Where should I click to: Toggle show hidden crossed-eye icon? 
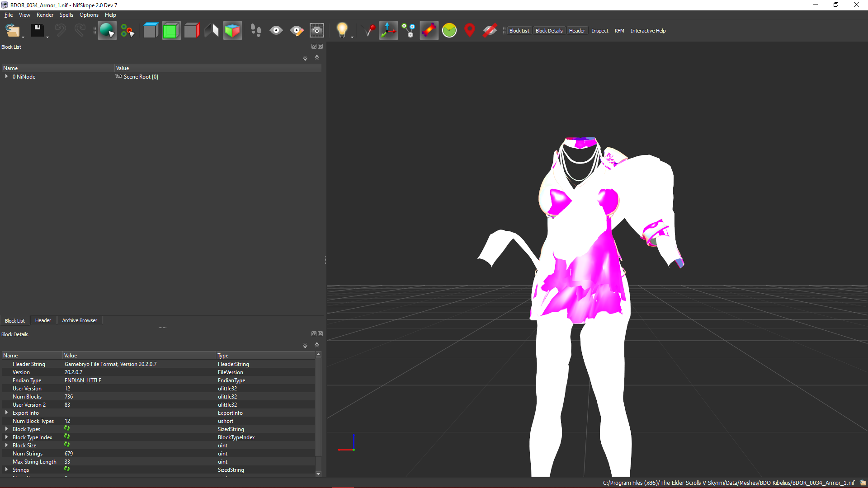pyautogui.click(x=490, y=31)
